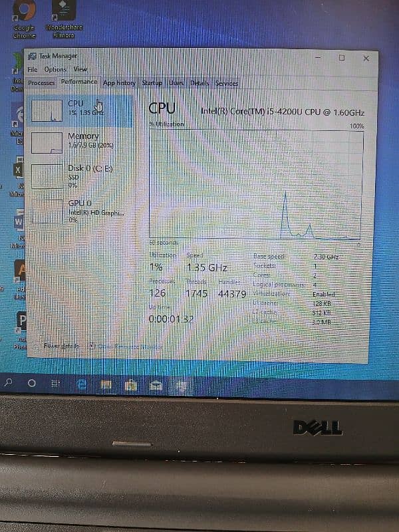The width and height of the screenshot is (399, 532).
Task: Click the GPU 0 mini graph thumbnail
Action: (x=47, y=211)
